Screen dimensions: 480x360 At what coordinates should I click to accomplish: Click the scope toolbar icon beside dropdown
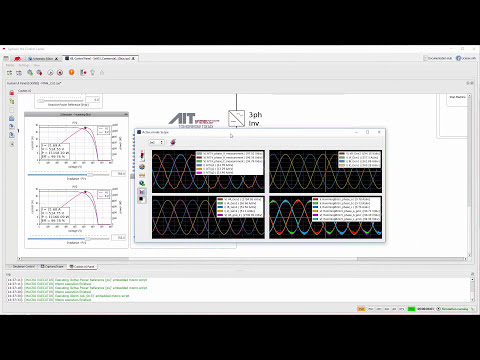pos(173,142)
